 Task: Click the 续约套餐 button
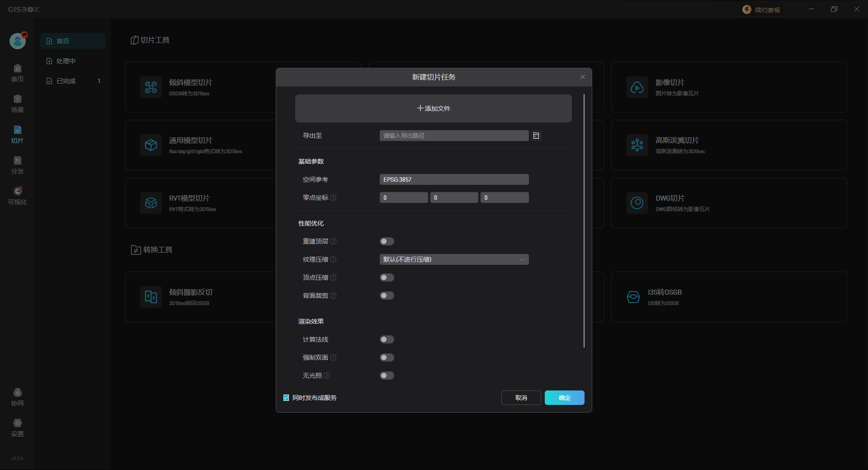(x=761, y=9)
